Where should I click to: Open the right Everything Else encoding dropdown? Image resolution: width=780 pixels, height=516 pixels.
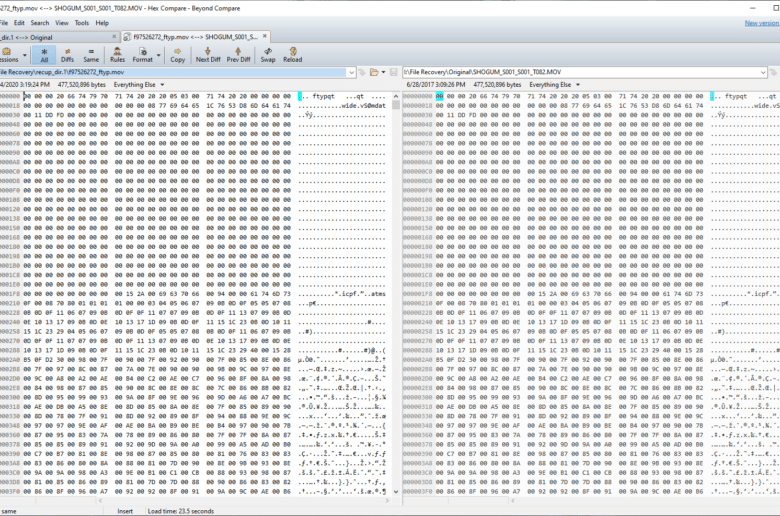click(554, 85)
